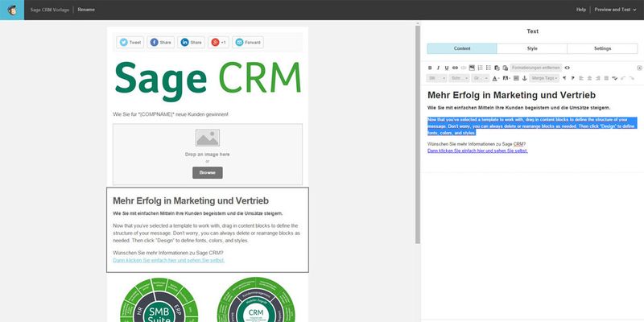The width and height of the screenshot is (644, 322).
Task: Click the 'Mehr Erfolg in Marketing' preview heading
Action: point(191,200)
